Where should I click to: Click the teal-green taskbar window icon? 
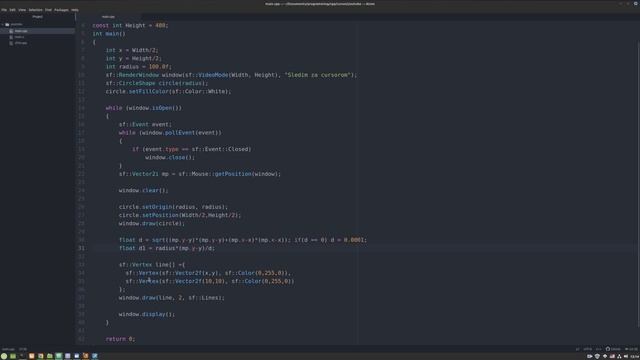(58, 356)
